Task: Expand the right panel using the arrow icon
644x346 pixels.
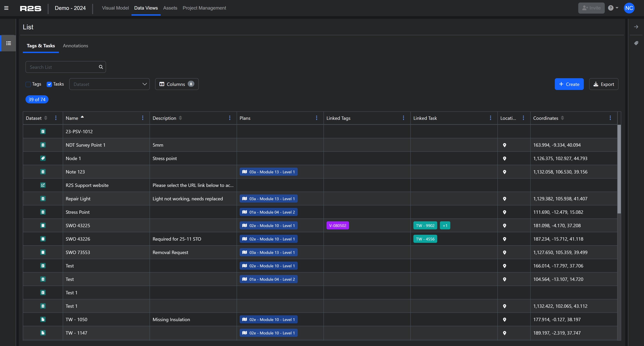Action: [636, 27]
